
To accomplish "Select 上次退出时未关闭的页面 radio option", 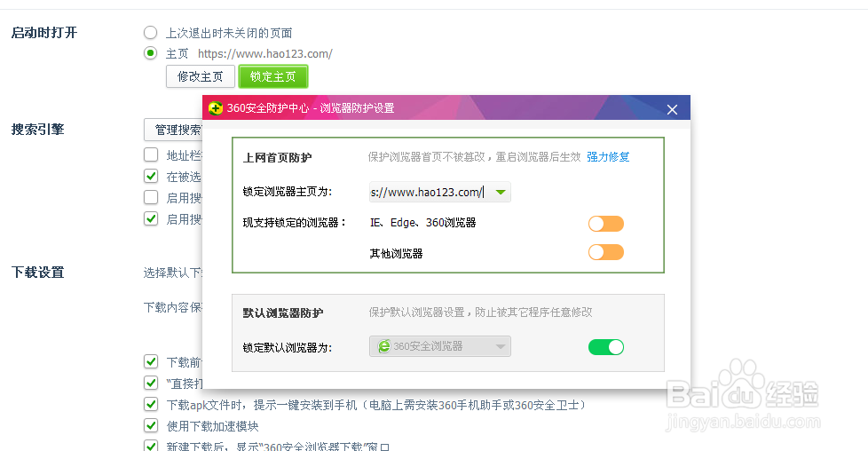I will 151,33.
